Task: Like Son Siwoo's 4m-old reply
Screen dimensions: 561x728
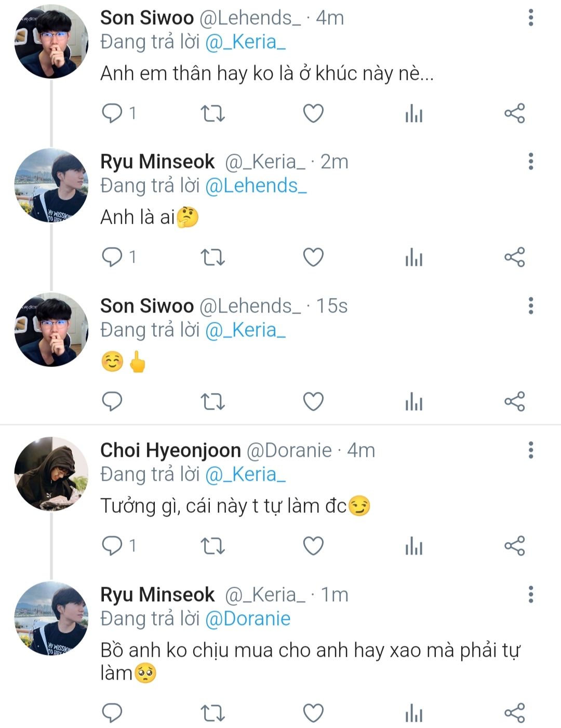Action: tap(313, 113)
